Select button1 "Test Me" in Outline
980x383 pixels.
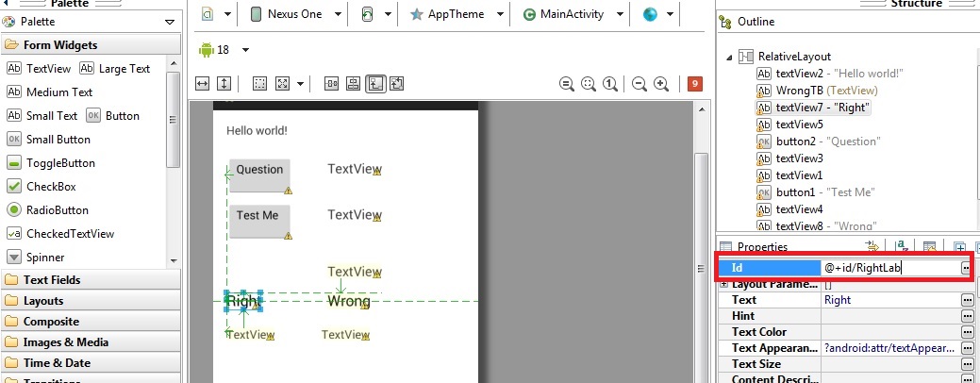[816, 192]
